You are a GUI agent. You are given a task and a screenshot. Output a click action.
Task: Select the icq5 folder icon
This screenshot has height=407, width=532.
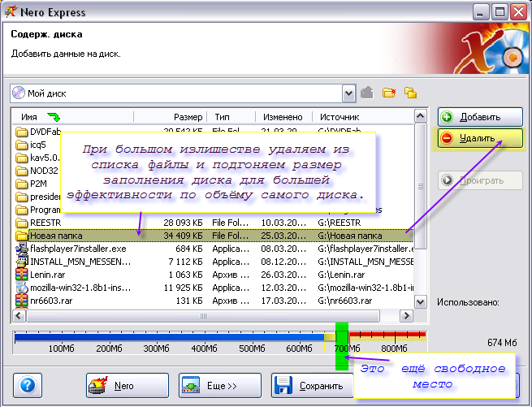point(22,145)
